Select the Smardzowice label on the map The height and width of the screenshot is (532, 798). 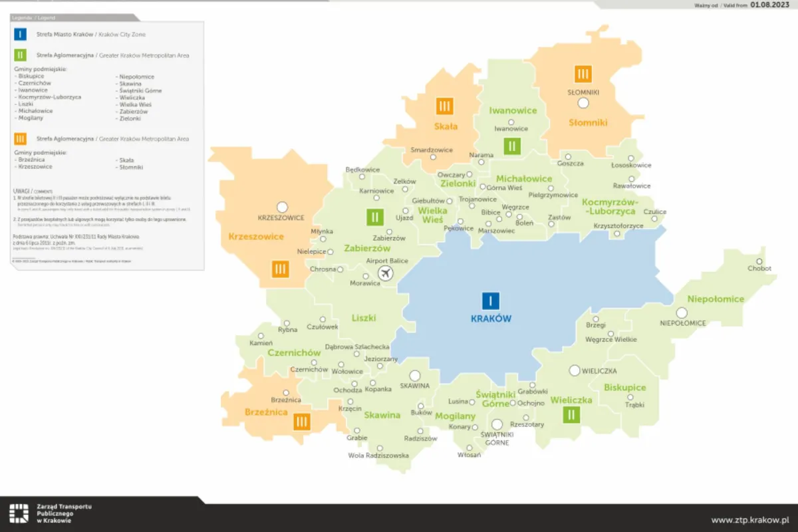[432, 150]
